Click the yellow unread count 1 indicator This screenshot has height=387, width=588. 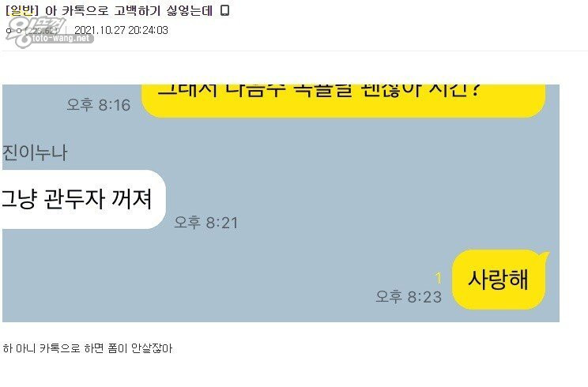[x=438, y=278]
